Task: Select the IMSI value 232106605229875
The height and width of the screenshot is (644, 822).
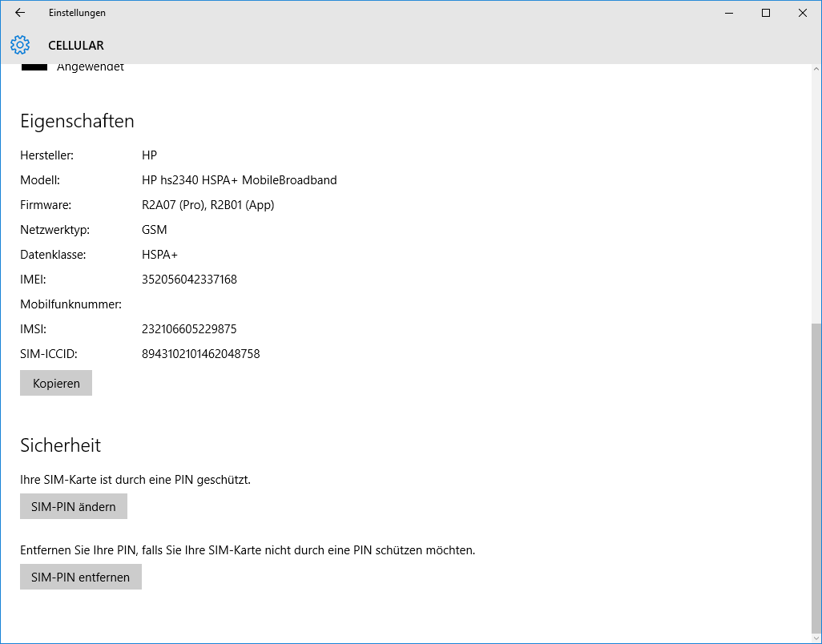Action: pos(189,329)
